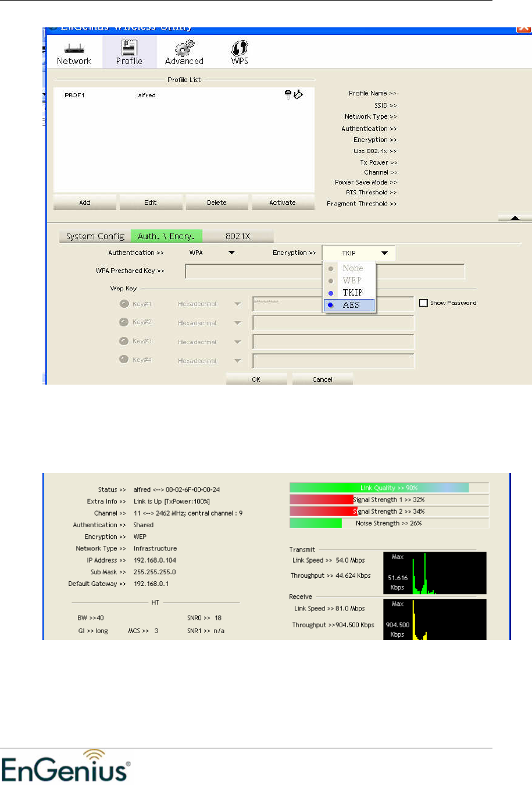
Task: Click the Activate profile button
Action: click(283, 203)
